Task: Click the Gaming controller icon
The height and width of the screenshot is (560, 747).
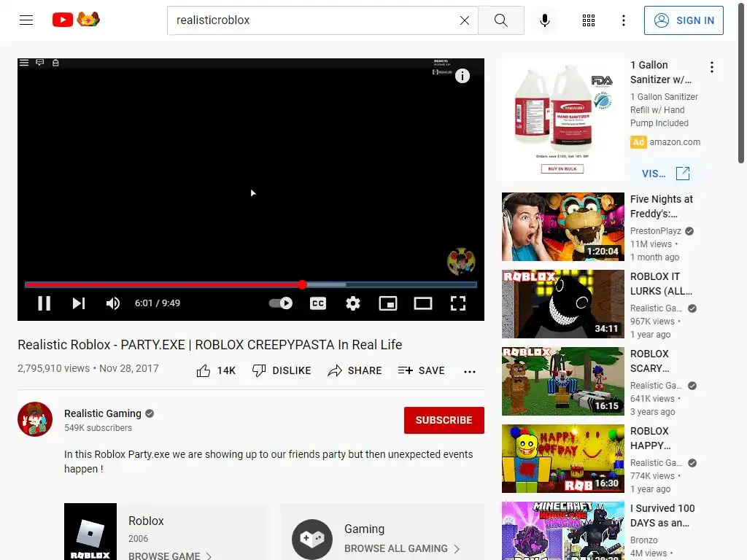Action: [312, 539]
